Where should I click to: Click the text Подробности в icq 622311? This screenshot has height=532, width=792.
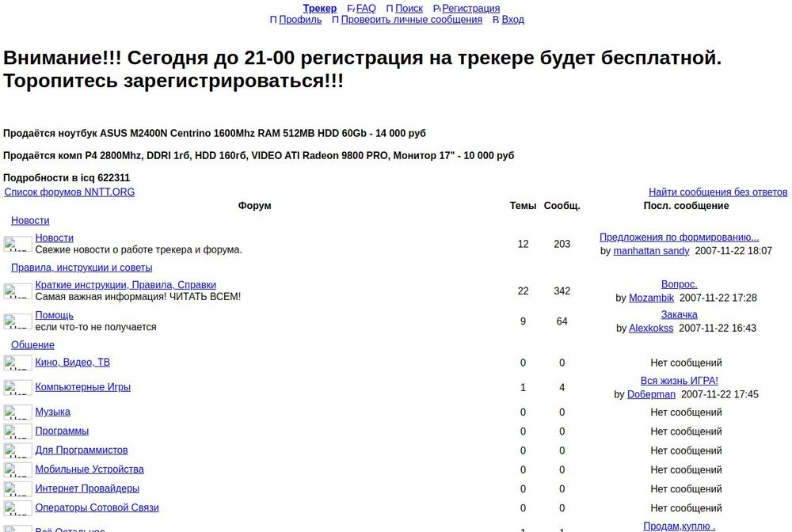[x=67, y=178]
